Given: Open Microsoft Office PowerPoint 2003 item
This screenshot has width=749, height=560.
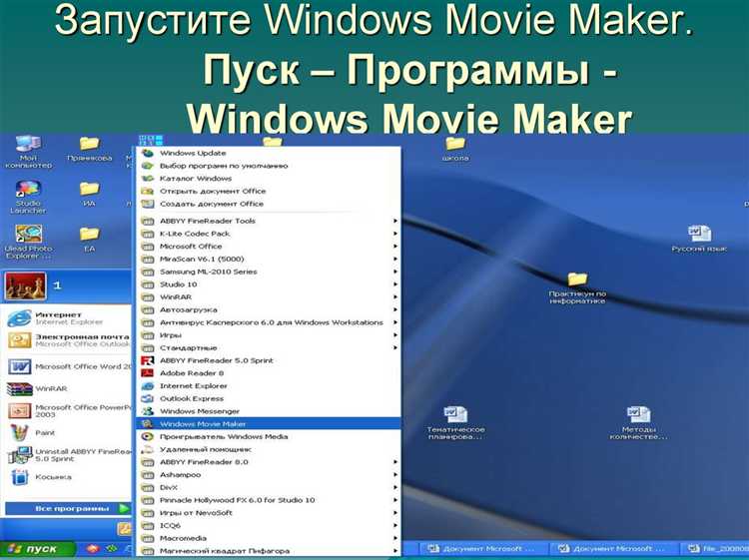Looking at the screenshot, I should pos(68,410).
